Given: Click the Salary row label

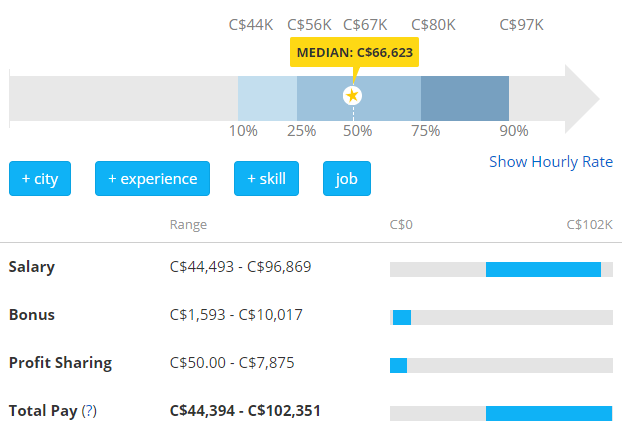Looking at the screenshot, I should pyautogui.click(x=32, y=267).
